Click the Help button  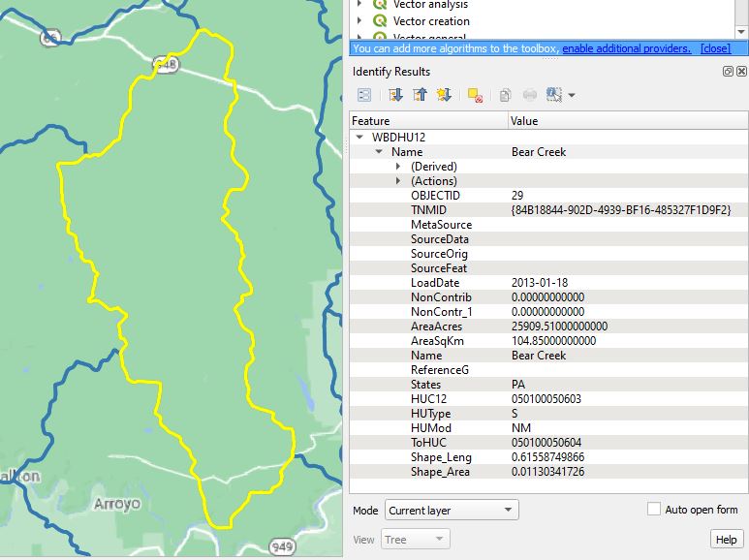(x=726, y=540)
